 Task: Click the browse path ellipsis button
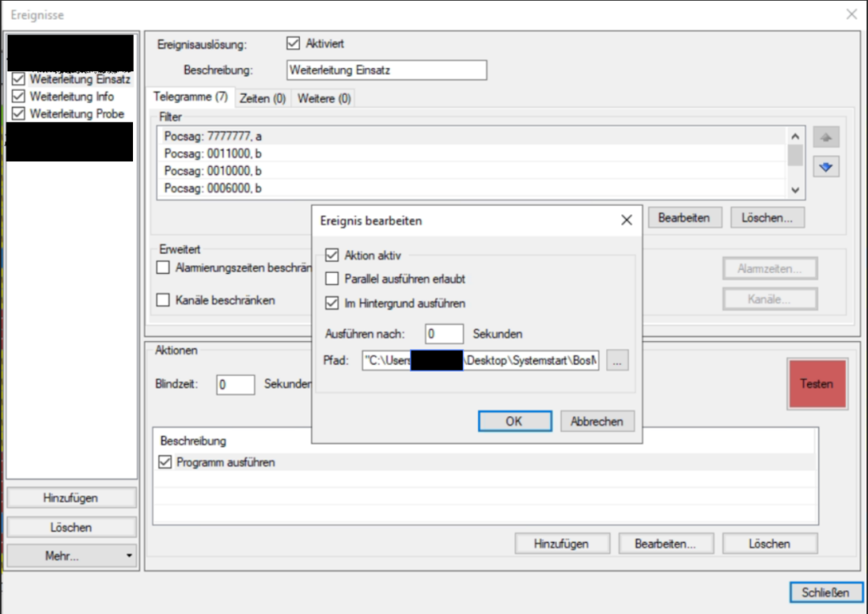(x=616, y=360)
